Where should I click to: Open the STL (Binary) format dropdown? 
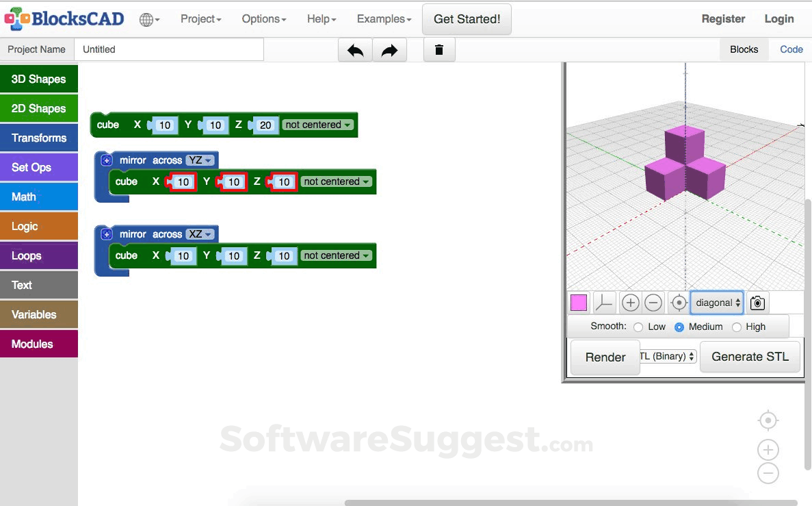click(x=667, y=356)
